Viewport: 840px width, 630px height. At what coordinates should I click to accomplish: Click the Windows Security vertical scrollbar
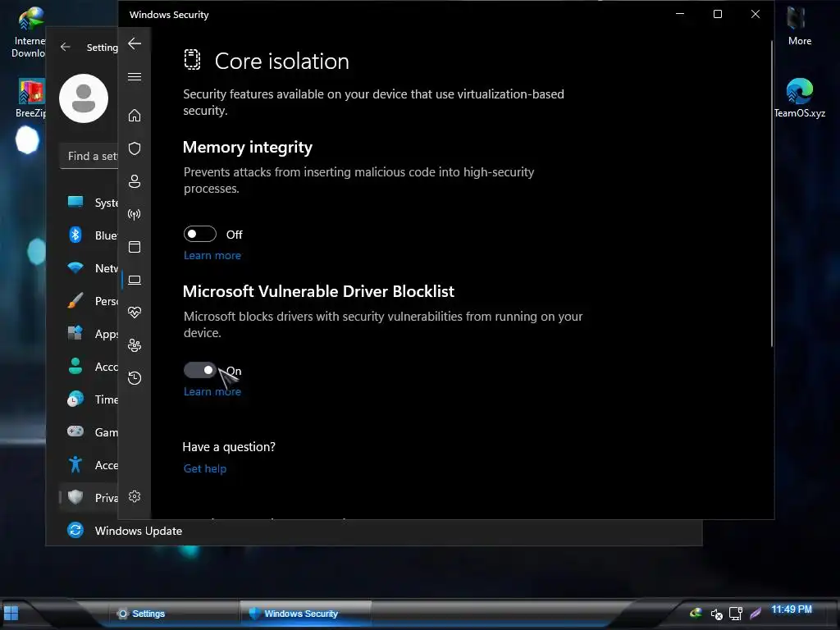(x=771, y=194)
